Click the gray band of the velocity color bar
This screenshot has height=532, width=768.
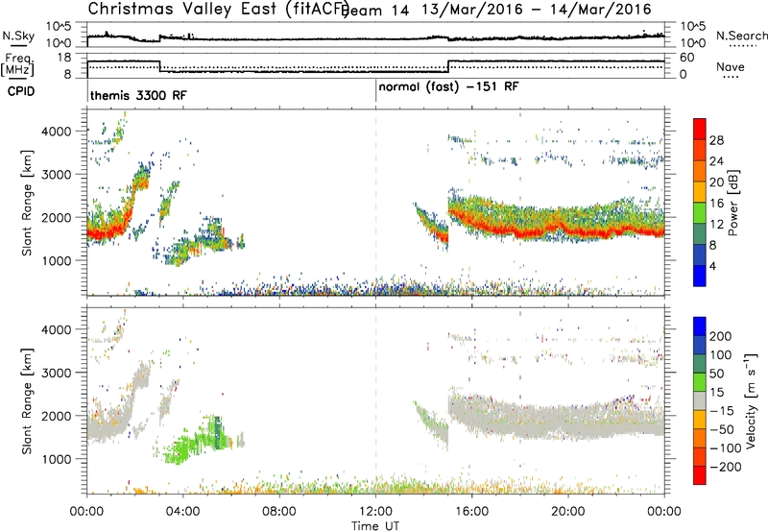pos(700,401)
